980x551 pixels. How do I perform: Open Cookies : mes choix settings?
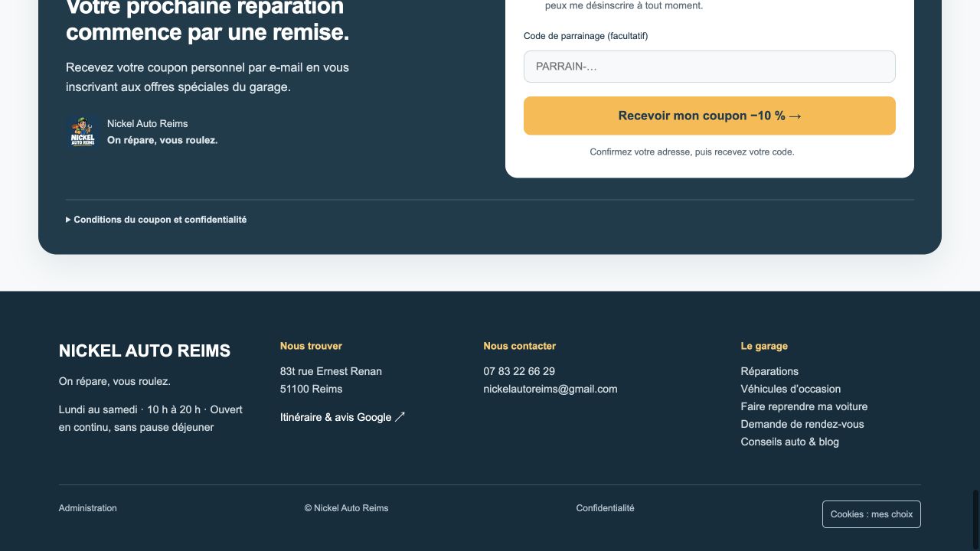point(871,514)
